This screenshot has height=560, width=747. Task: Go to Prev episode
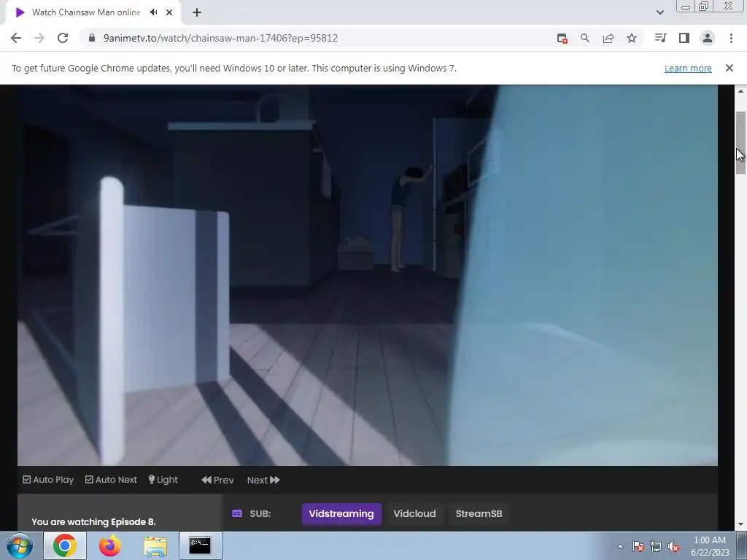coord(217,480)
